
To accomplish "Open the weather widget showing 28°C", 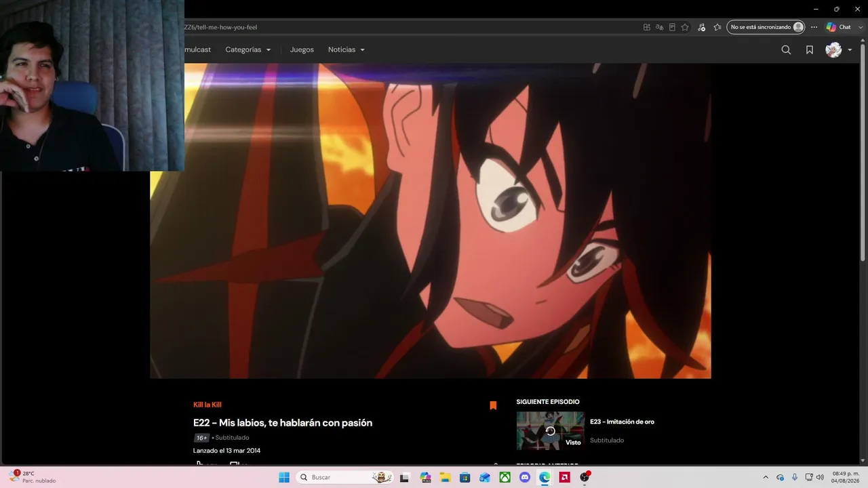I will click(33, 477).
